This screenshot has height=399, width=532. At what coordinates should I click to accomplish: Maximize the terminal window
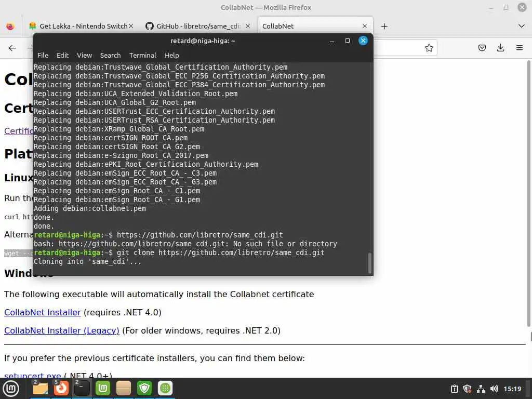pos(348,41)
